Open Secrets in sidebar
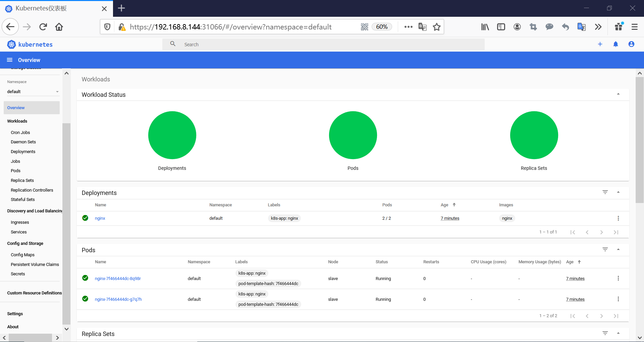The height and width of the screenshot is (342, 644). click(18, 274)
